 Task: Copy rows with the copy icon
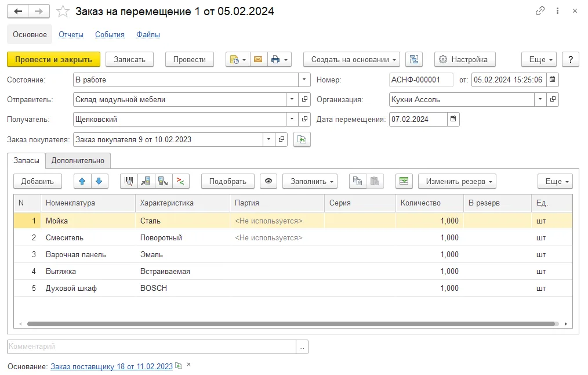coord(357,181)
